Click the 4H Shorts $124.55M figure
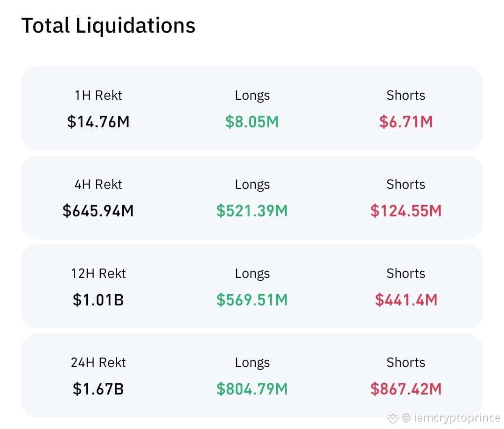Image resolution: width=504 pixels, height=429 pixels. pos(406,211)
